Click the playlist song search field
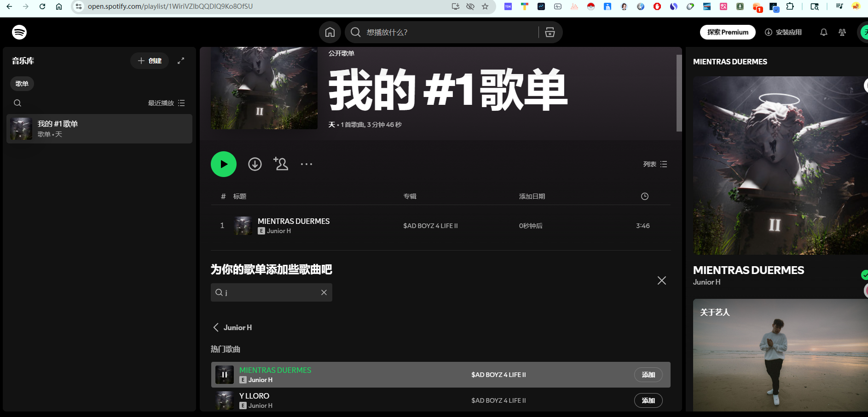868x417 pixels. tap(272, 292)
